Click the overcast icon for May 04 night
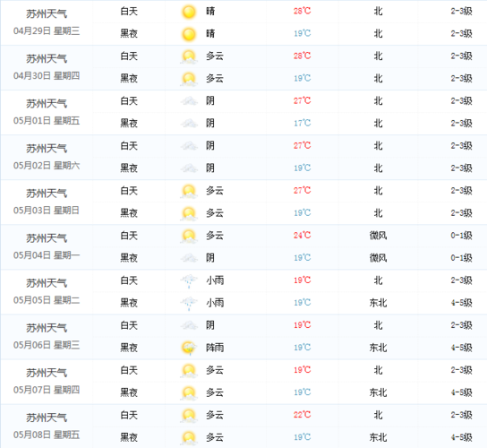487x448 pixels. tap(189, 258)
